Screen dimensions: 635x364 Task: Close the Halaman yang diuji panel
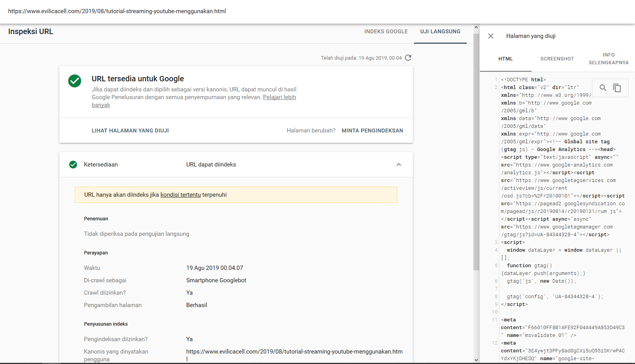pyautogui.click(x=491, y=36)
